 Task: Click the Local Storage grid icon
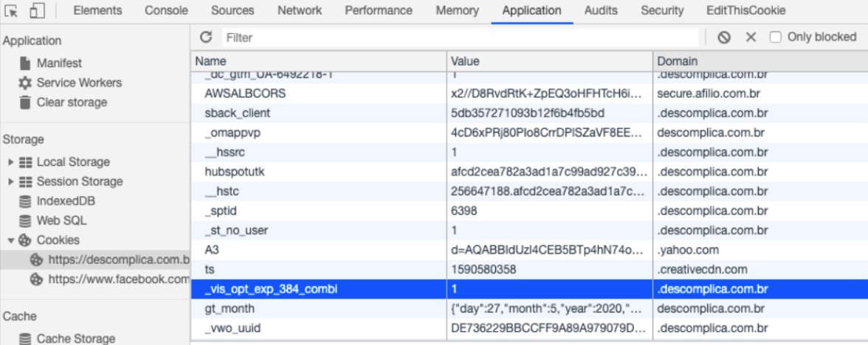pyautogui.click(x=25, y=162)
